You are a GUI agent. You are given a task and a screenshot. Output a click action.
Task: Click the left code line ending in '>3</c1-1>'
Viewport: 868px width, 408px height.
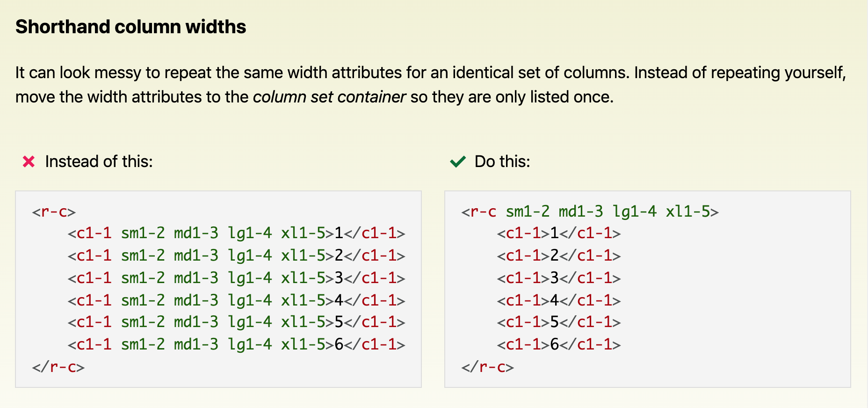pos(237,278)
